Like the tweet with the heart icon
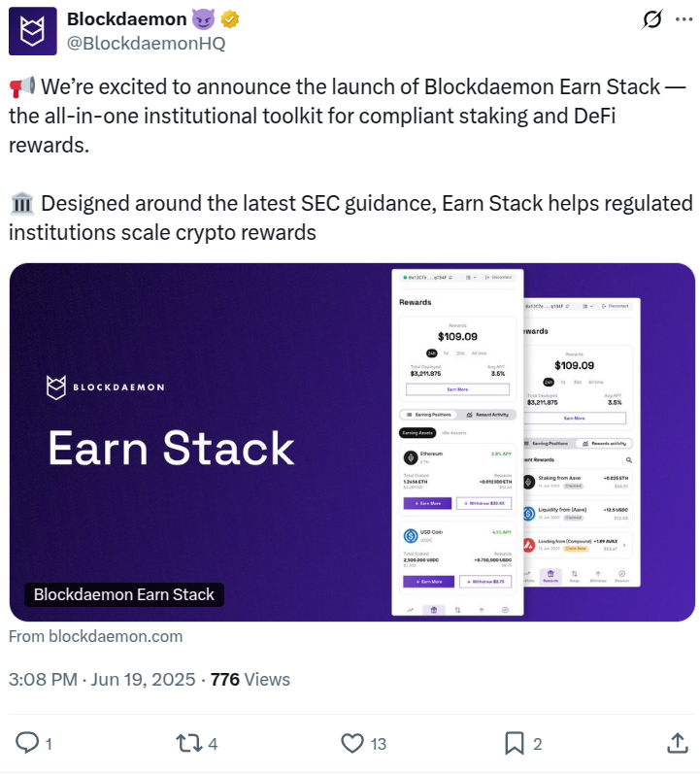 [x=352, y=743]
